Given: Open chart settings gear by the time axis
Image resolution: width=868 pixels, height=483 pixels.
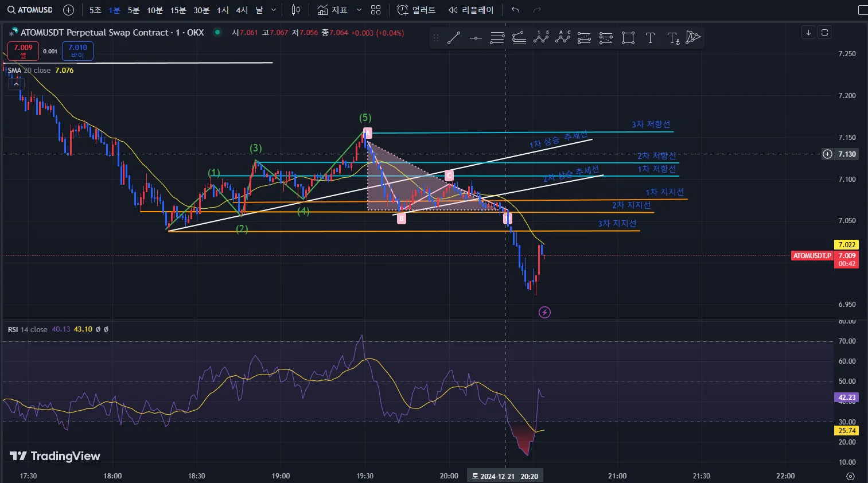Looking at the screenshot, I should point(850,476).
